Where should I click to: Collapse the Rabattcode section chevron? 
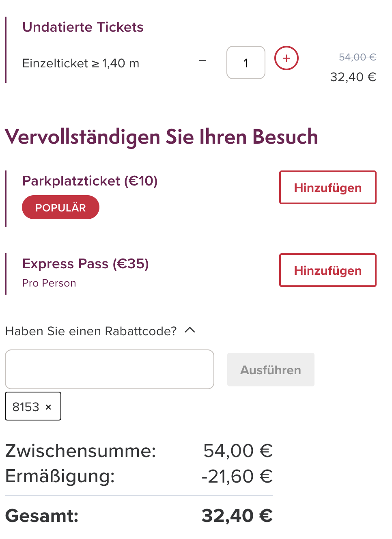point(190,330)
